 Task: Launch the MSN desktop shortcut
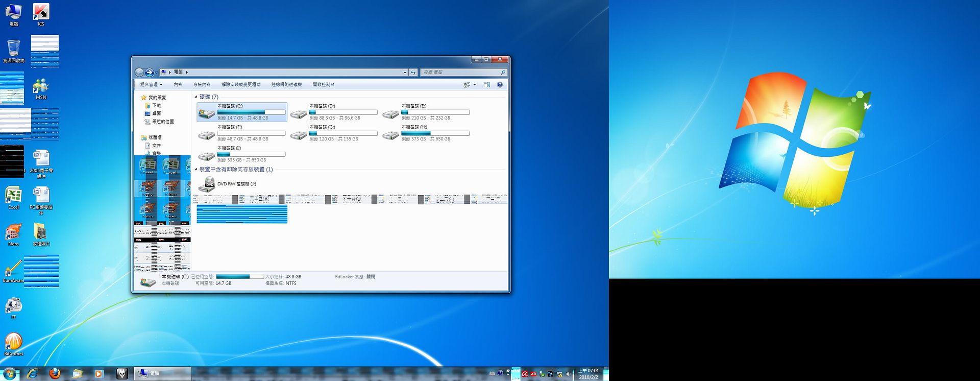(41, 89)
